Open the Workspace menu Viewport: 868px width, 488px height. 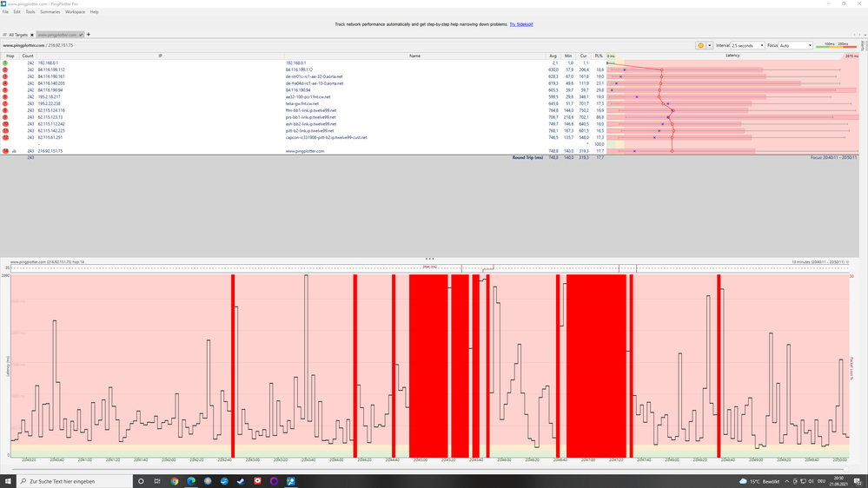75,12
